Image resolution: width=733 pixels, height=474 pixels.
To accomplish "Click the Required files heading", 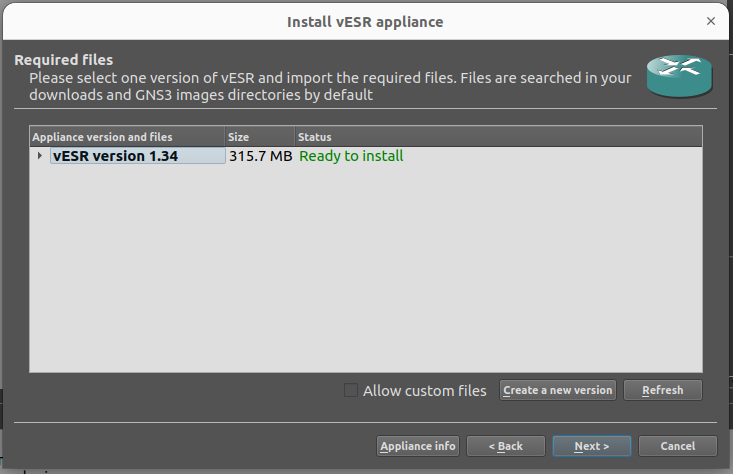I will tap(64, 60).
